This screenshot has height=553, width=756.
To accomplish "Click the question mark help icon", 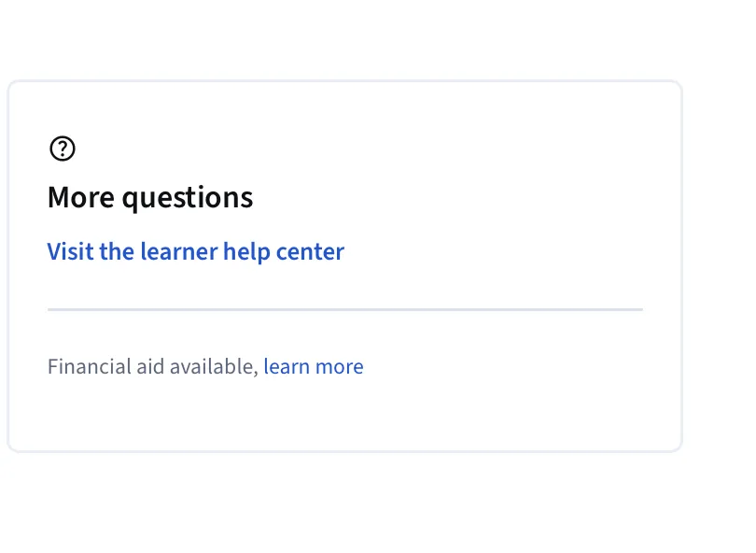I will point(63,149).
